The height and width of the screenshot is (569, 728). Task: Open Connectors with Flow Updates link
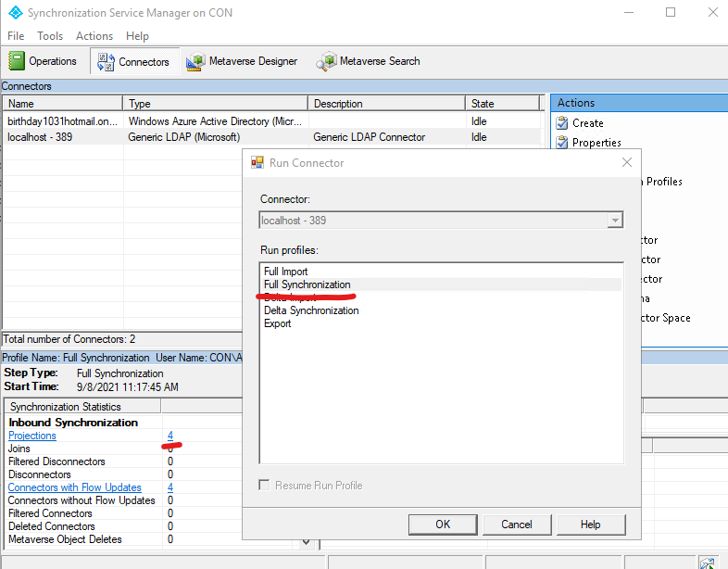75,487
